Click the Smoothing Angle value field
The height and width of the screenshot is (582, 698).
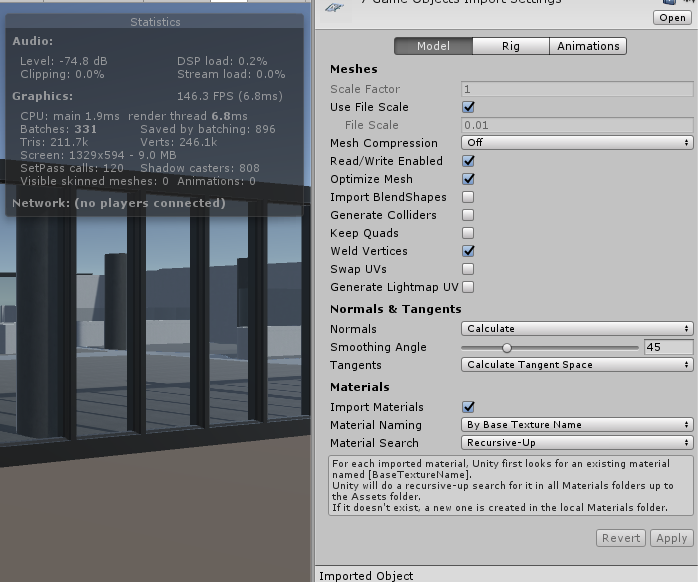pos(668,347)
